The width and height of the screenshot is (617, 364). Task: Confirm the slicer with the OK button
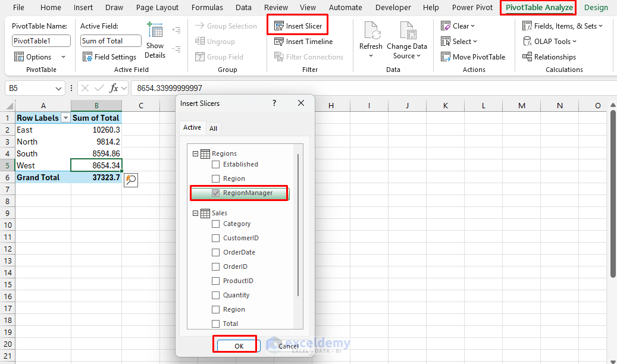pyautogui.click(x=239, y=346)
